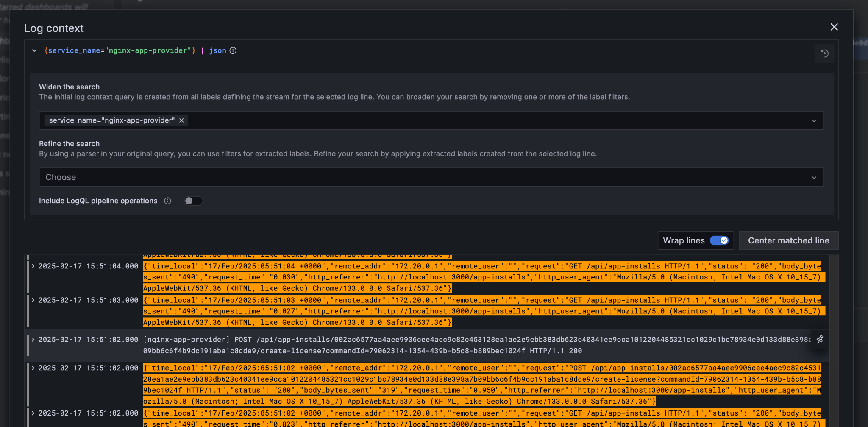Click the info icon next to the json parser
Viewport: 868px width, 427px height.
(x=233, y=50)
